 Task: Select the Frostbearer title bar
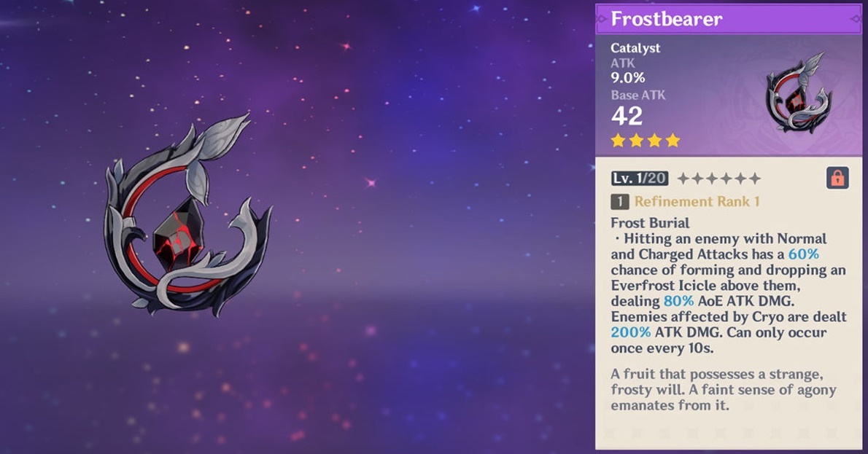click(x=729, y=20)
